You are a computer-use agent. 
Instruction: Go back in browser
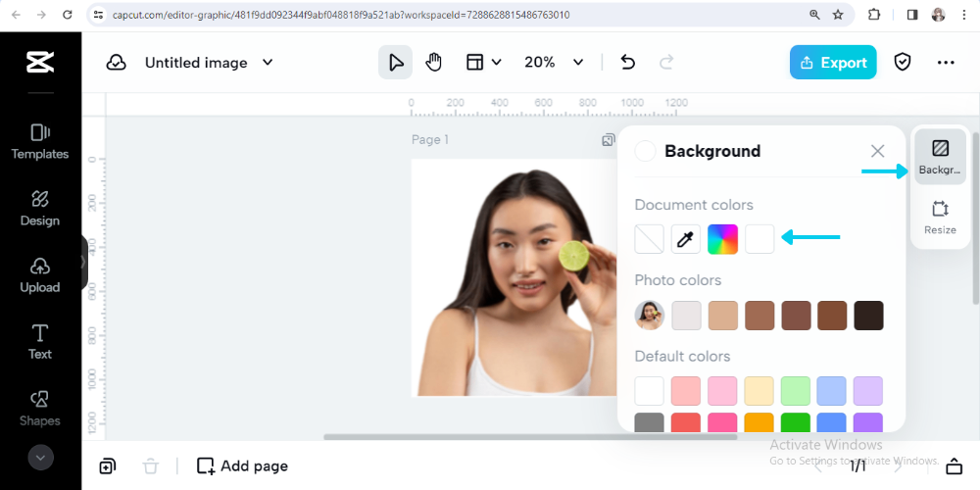[x=16, y=15]
